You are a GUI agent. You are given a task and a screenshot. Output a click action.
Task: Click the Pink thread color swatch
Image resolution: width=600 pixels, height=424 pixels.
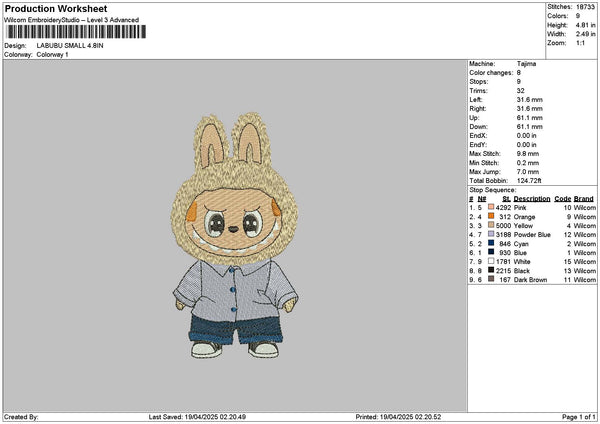point(491,207)
